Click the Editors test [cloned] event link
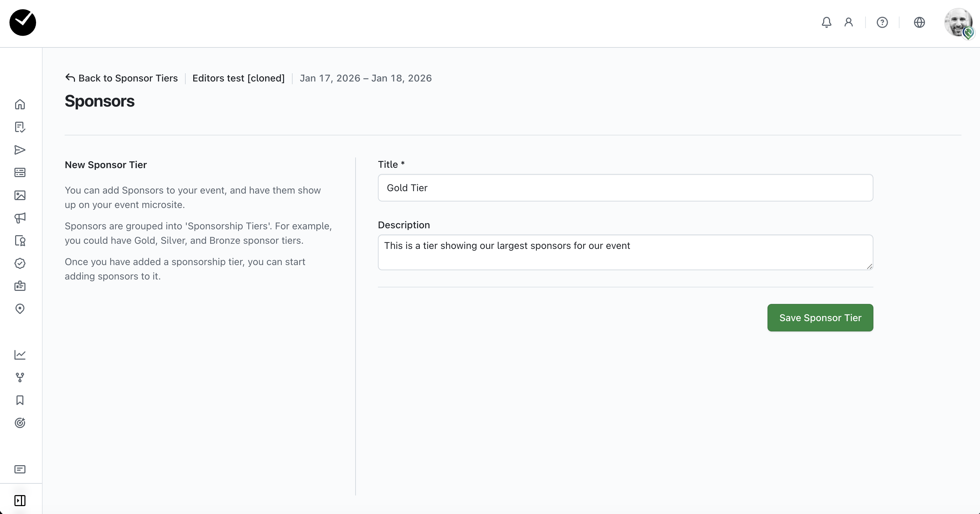This screenshot has width=980, height=514. pyautogui.click(x=239, y=78)
